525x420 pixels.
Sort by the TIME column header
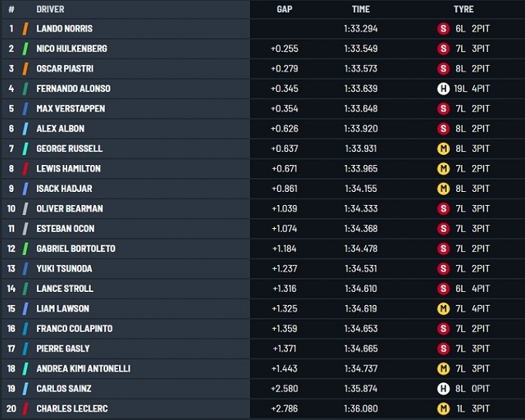(x=361, y=9)
